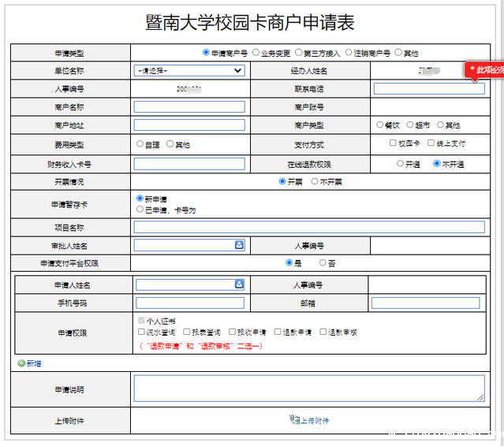
Task: Select 注销商户号 radio option
Action: coord(349,52)
